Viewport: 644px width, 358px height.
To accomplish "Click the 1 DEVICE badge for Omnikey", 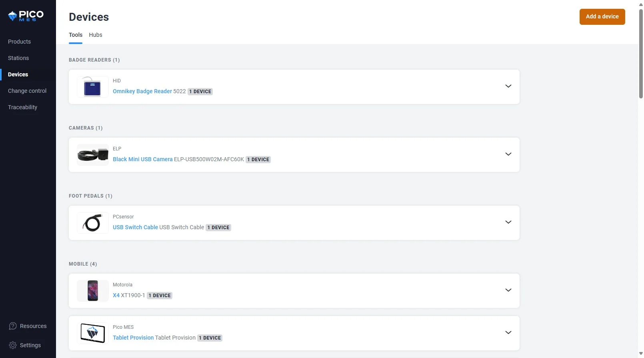I will click(x=200, y=92).
